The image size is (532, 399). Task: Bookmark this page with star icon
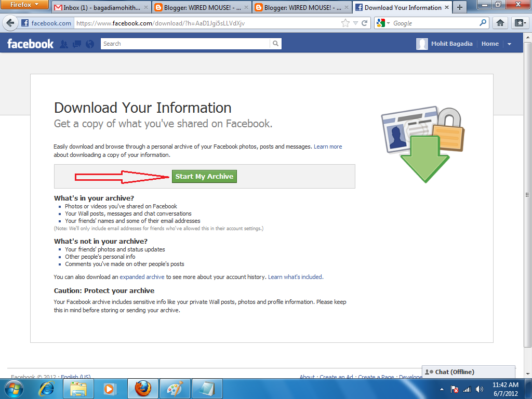click(345, 23)
